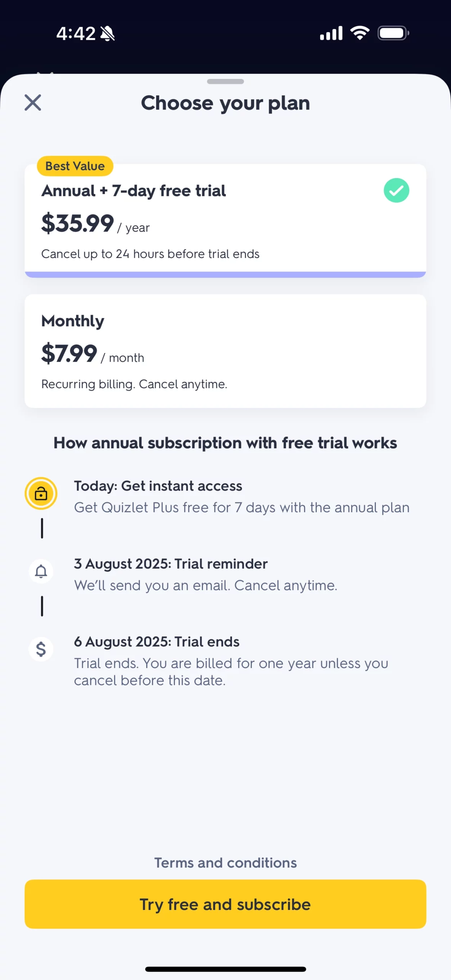Select the Monthly $7.99 plan card
This screenshot has height=980, width=451.
tap(225, 351)
